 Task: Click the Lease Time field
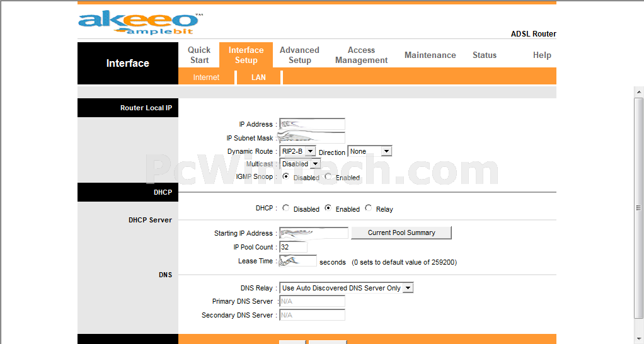pyautogui.click(x=298, y=261)
